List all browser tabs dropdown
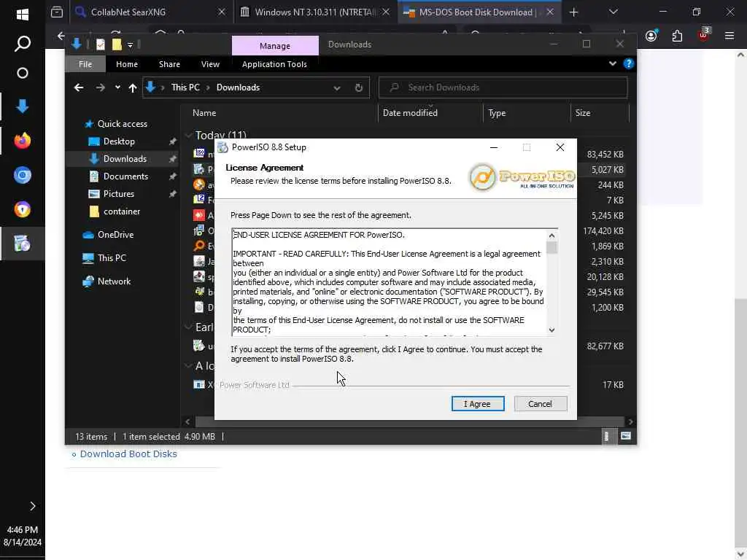Viewport: 747px width, 560px height. coord(613,12)
